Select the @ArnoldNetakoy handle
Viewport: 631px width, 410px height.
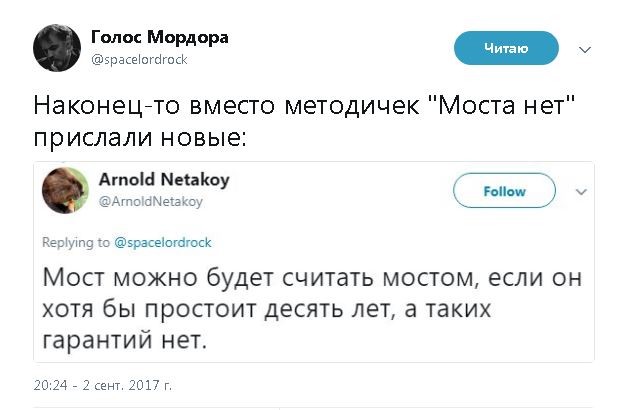point(151,201)
